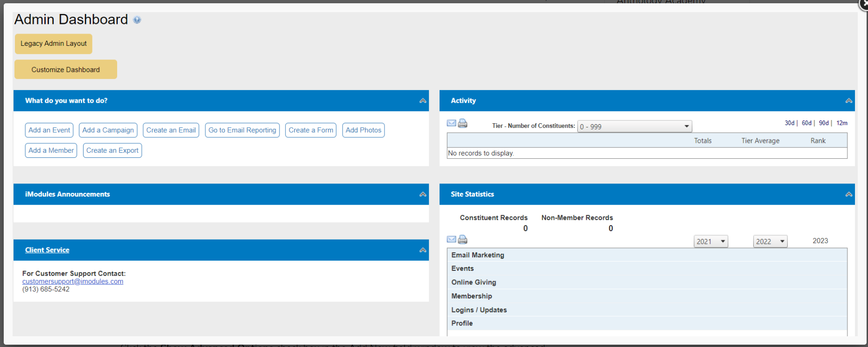Select the 30d activity range
The image size is (868, 347).
pos(789,123)
